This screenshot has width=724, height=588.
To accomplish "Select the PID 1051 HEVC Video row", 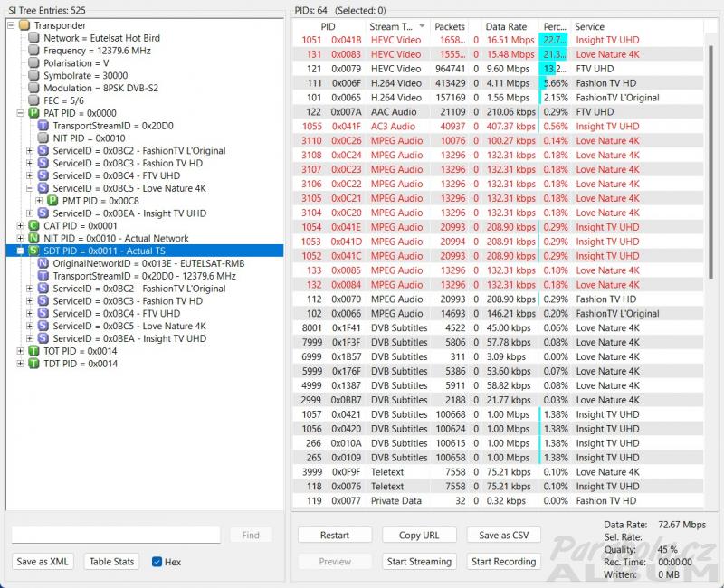I will point(498,40).
